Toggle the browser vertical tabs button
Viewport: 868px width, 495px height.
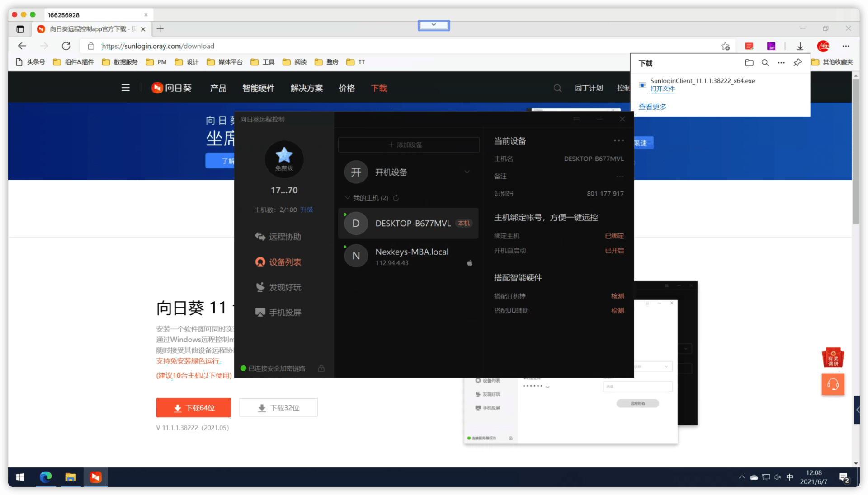click(x=20, y=29)
